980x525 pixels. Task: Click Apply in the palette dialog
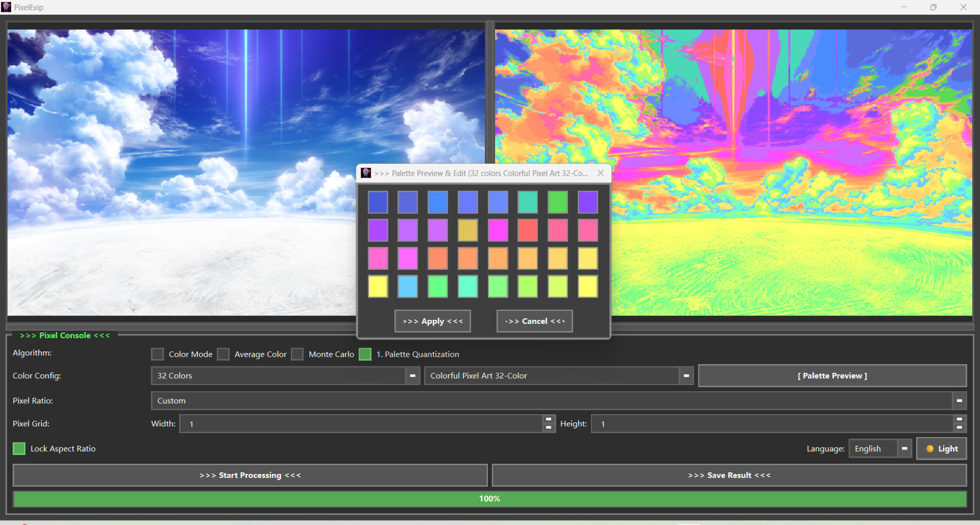coord(432,321)
